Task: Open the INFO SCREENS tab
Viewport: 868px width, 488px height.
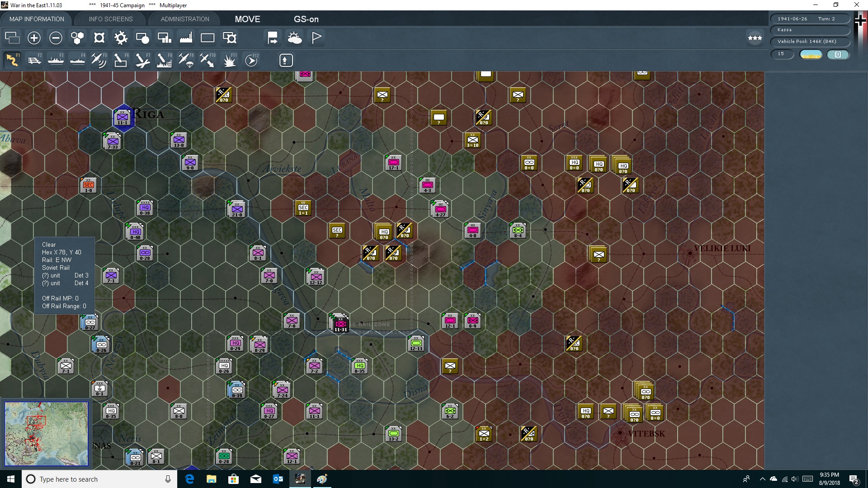Action: 111,19
